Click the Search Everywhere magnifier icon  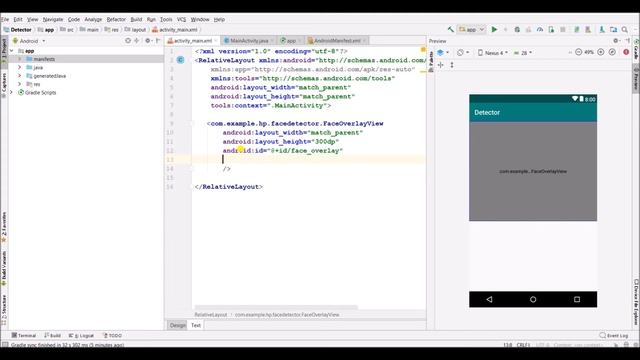click(625, 29)
